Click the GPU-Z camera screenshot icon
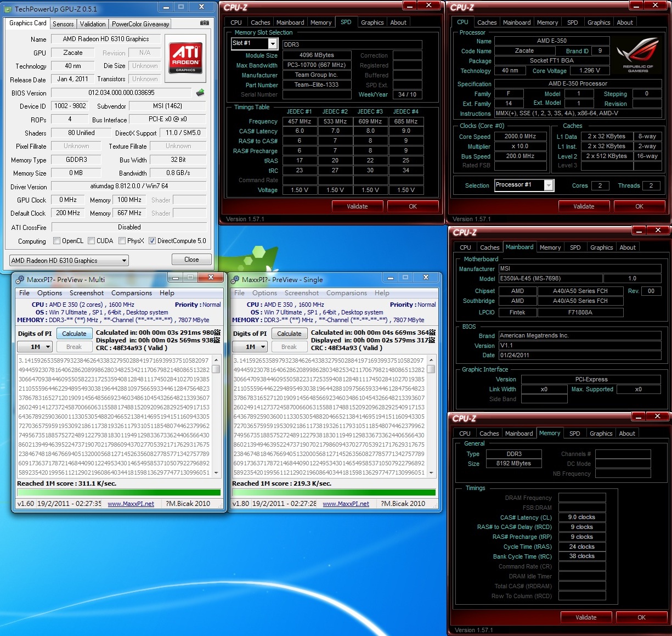Image resolution: width=672 pixels, height=636 pixels. [x=205, y=23]
